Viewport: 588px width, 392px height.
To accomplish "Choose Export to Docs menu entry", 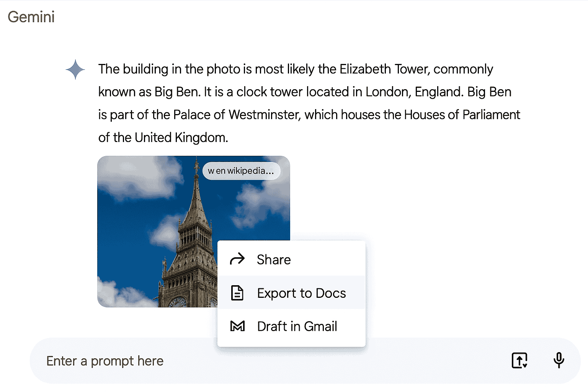I will click(x=291, y=293).
